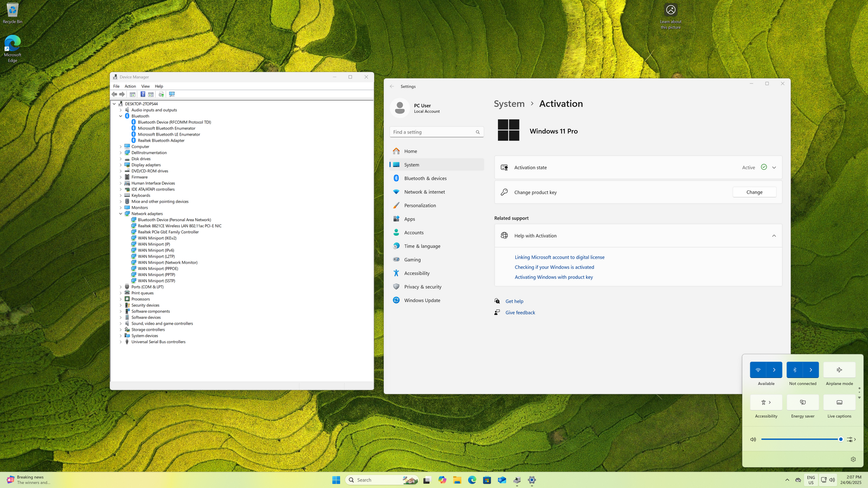
Task: Select Realtek Bluetooth Adapter device
Action: click(161, 140)
